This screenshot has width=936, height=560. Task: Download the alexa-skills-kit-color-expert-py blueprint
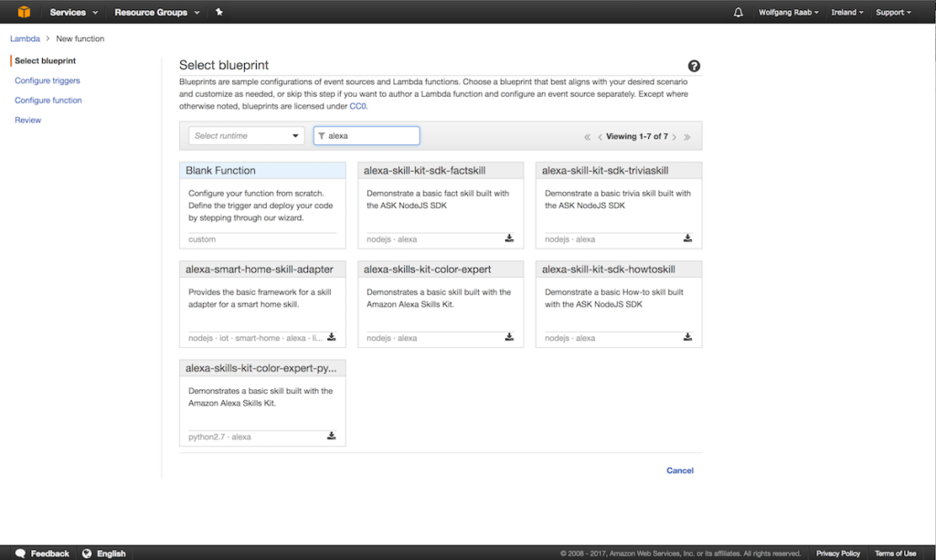[x=331, y=436]
